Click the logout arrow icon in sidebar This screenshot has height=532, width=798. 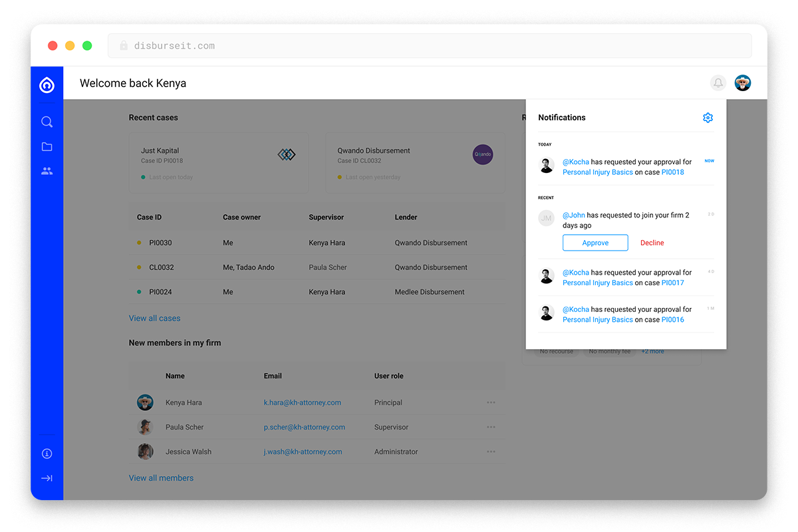tap(47, 478)
